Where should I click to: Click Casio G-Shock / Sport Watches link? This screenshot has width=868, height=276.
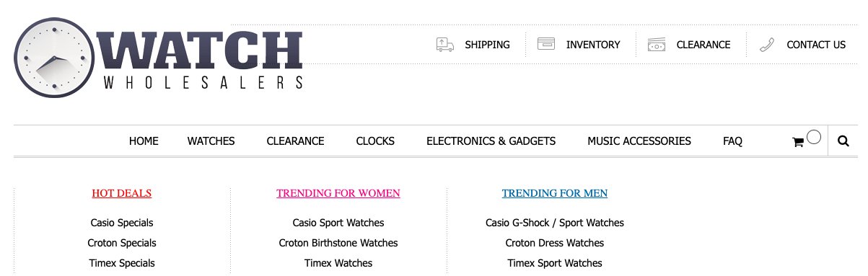[x=555, y=223]
